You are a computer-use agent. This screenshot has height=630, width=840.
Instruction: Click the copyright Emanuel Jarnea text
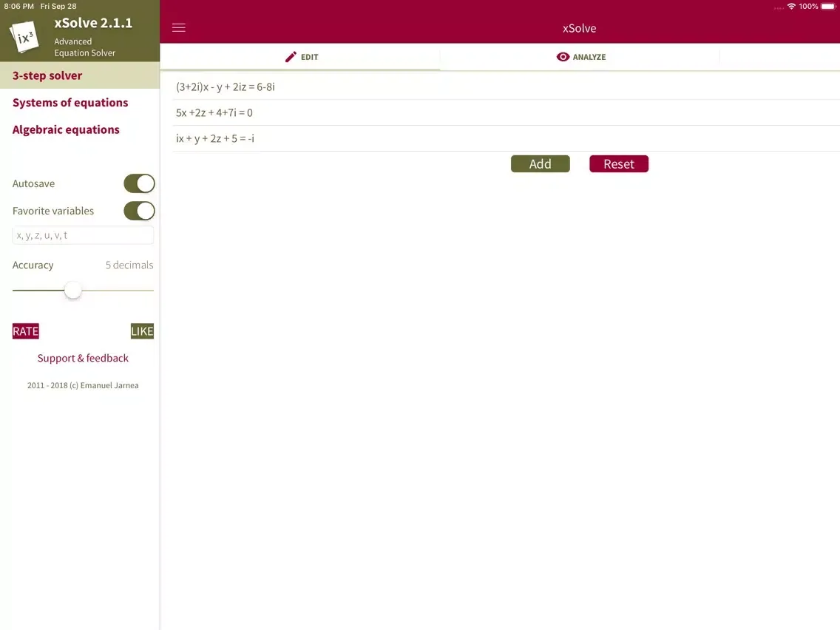click(x=83, y=385)
